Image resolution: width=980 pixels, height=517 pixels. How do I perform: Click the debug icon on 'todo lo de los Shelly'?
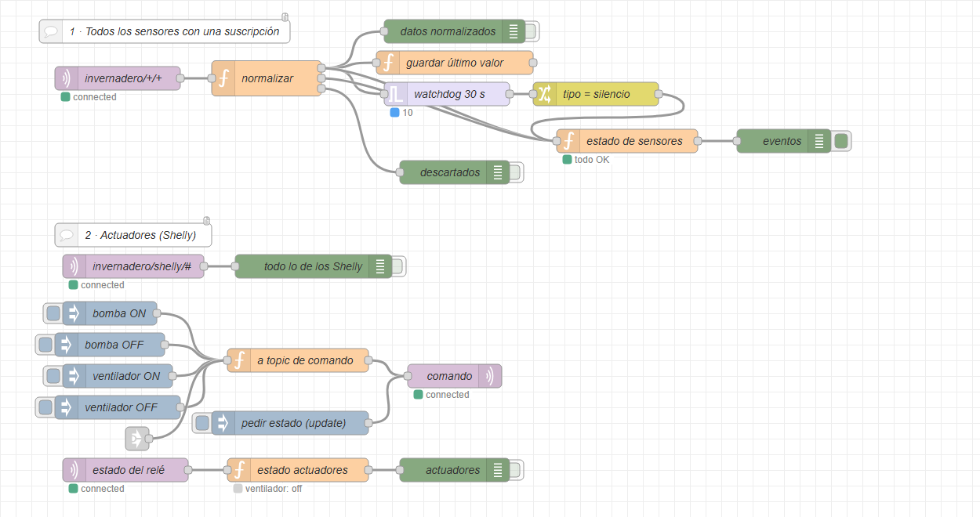380,266
